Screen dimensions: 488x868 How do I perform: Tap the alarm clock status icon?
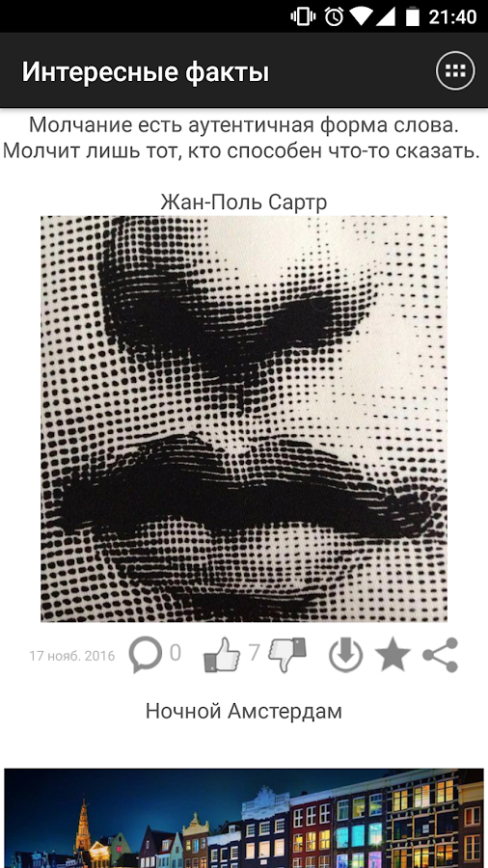point(334,16)
